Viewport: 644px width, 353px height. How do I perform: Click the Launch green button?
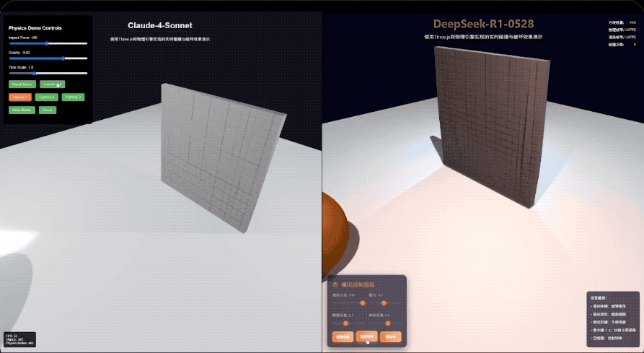tap(52, 84)
